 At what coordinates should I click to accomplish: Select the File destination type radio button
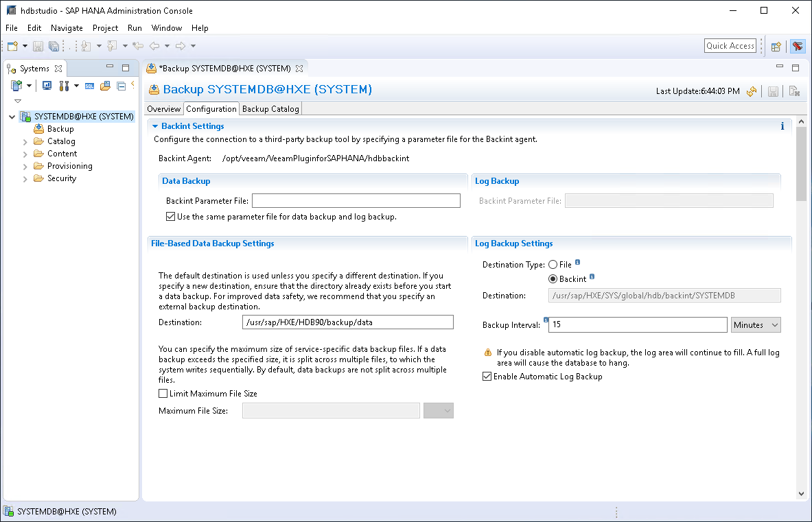click(x=554, y=264)
